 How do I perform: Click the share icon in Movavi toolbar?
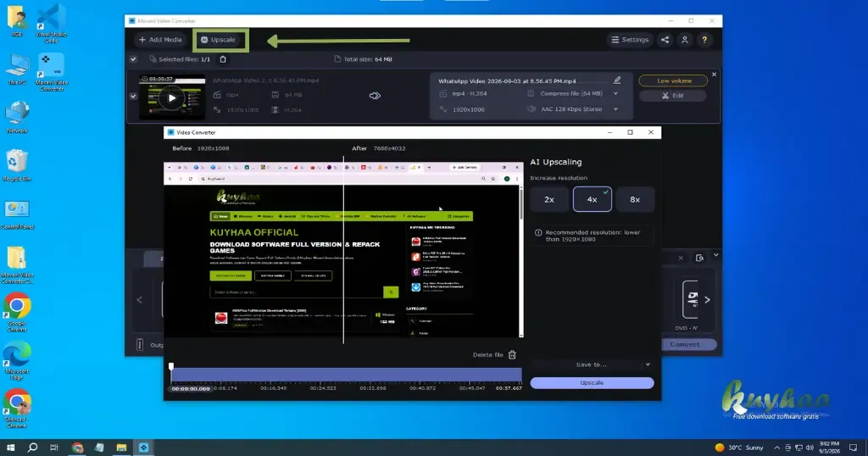tap(665, 40)
